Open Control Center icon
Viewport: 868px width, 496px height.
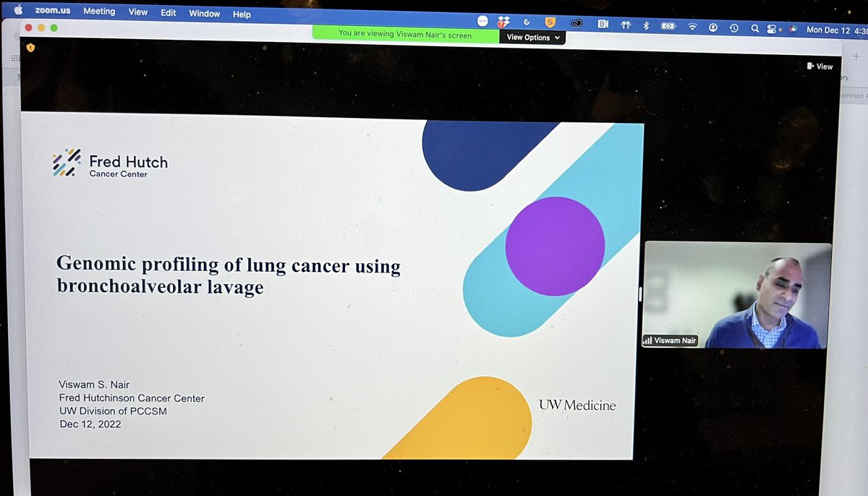772,30
